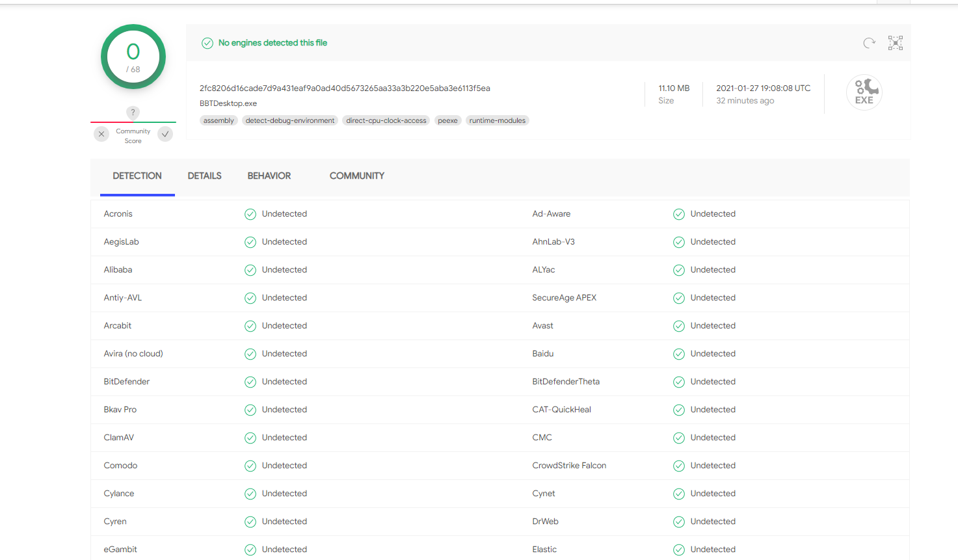
Task: Click the Baidu Undetected check icon
Action: pyautogui.click(x=679, y=354)
